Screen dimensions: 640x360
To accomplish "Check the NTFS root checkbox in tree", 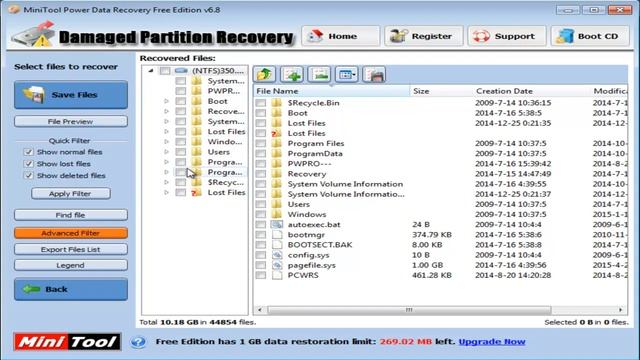I will [165, 71].
